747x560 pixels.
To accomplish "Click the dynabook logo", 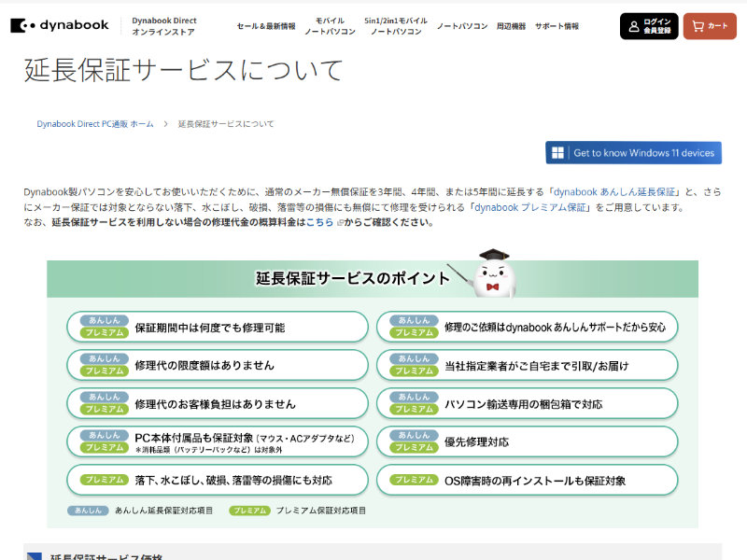I will point(60,25).
